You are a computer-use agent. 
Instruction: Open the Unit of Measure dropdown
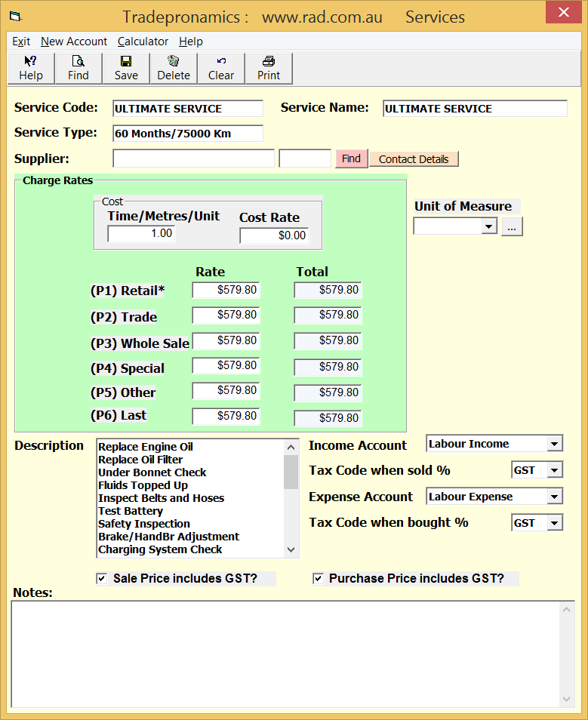pyautogui.click(x=489, y=226)
